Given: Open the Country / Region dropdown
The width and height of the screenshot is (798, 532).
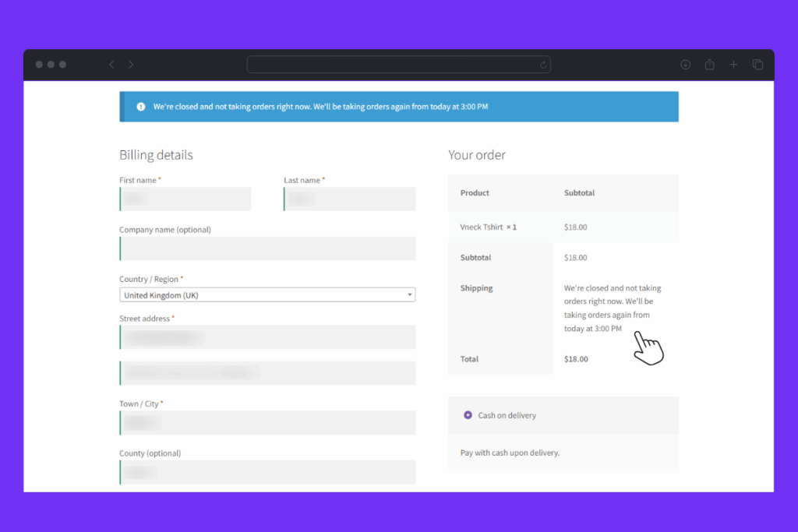Looking at the screenshot, I should click(x=267, y=295).
